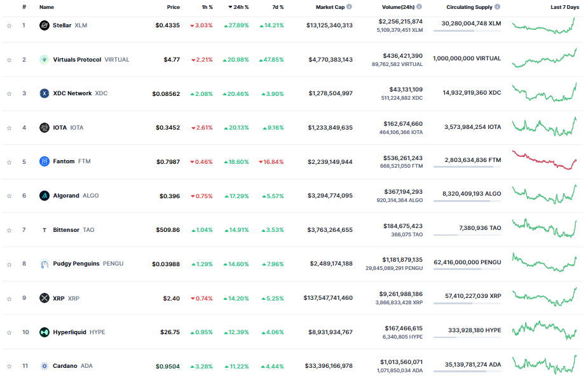588x378 pixels.
Task: Click the XRP volume $9,261,988,186
Action: click(400, 294)
